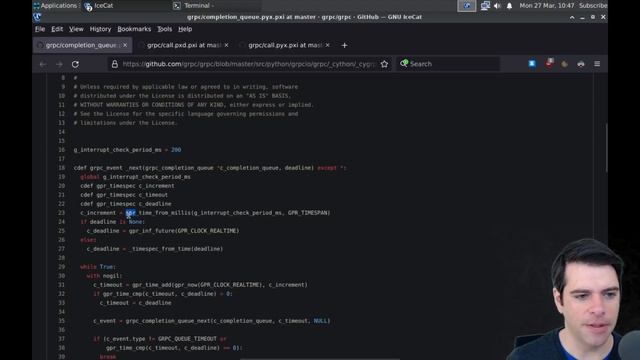Switch to the Terminal taskbar entry

pos(193,5)
